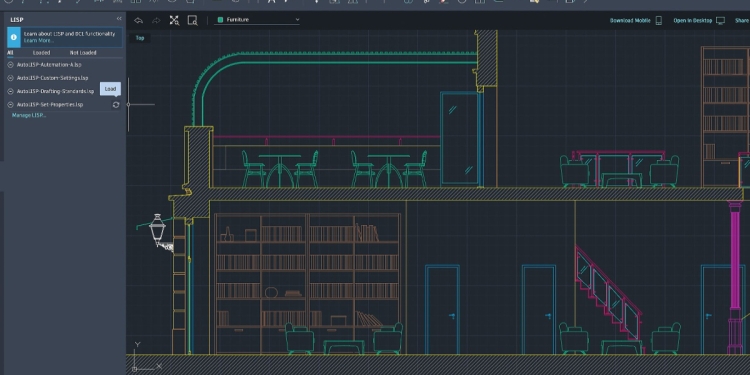Collapse the LISP panel with double chevron
750x375 pixels.
coord(119,19)
